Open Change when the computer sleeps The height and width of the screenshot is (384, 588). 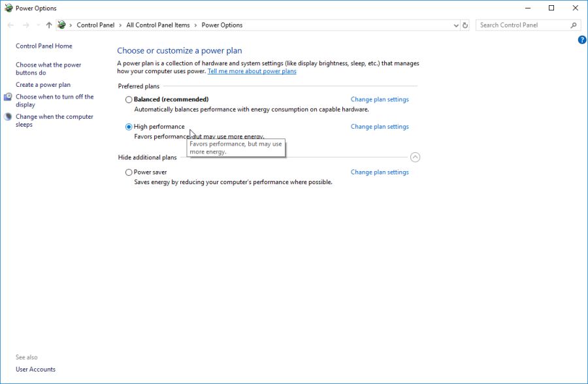(54, 120)
